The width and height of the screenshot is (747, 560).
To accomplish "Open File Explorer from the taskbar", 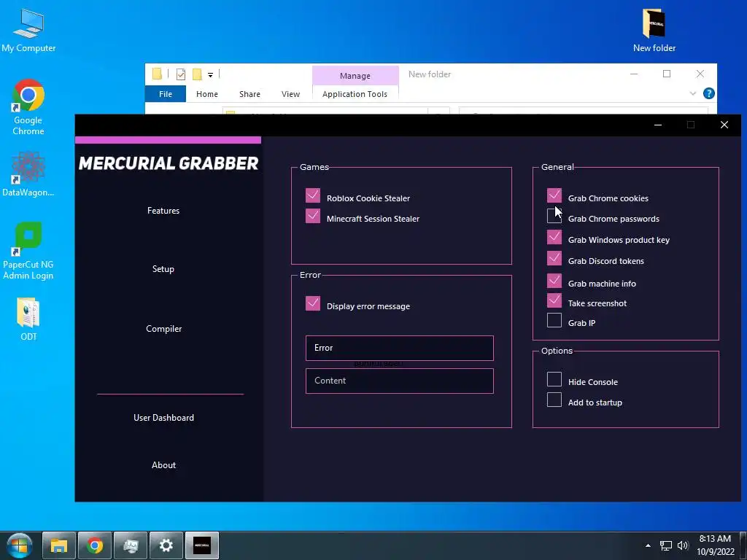I will click(59, 545).
